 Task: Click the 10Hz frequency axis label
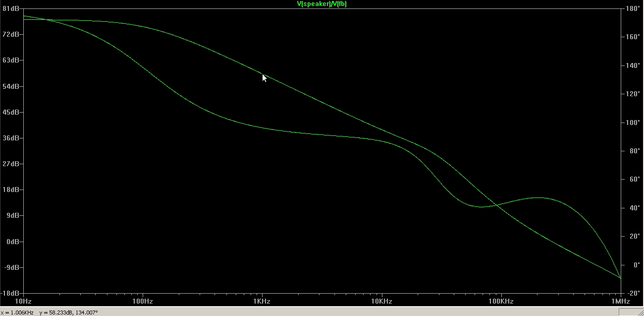pyautogui.click(x=23, y=302)
